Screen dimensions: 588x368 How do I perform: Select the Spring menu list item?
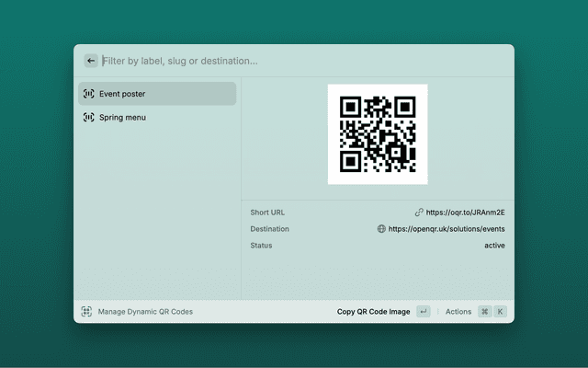(x=157, y=117)
